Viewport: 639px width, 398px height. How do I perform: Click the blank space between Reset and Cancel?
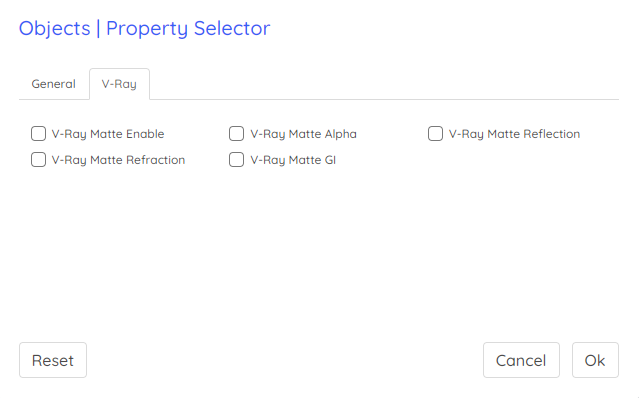(285, 360)
